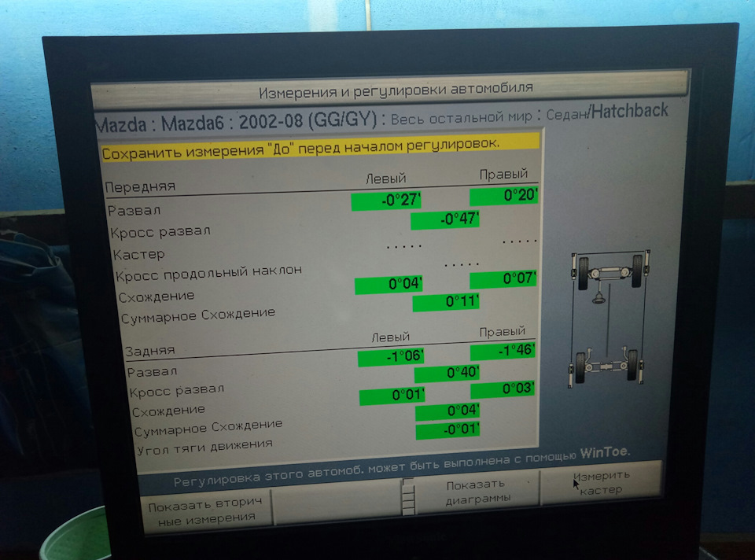755x560 pixels.
Task: Select the vehicle chassis diagram image
Action: click(610, 319)
